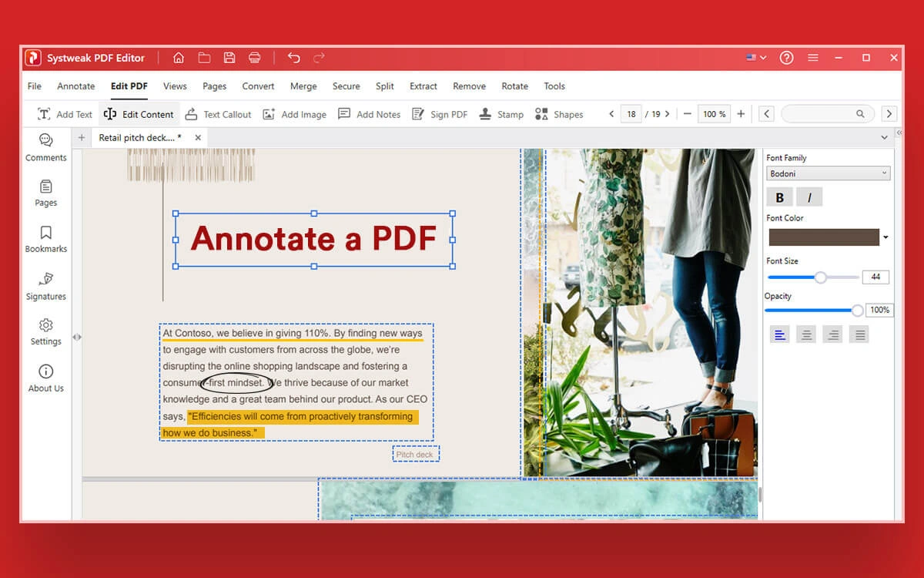Click the previous search result arrow
This screenshot has height=578, width=924.
point(766,114)
